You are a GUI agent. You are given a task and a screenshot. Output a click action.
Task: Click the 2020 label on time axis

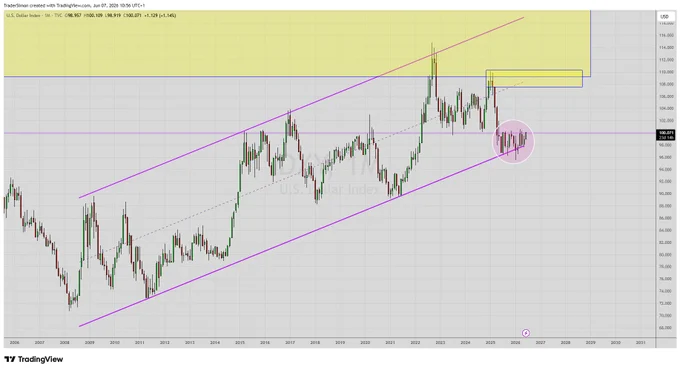(365, 343)
